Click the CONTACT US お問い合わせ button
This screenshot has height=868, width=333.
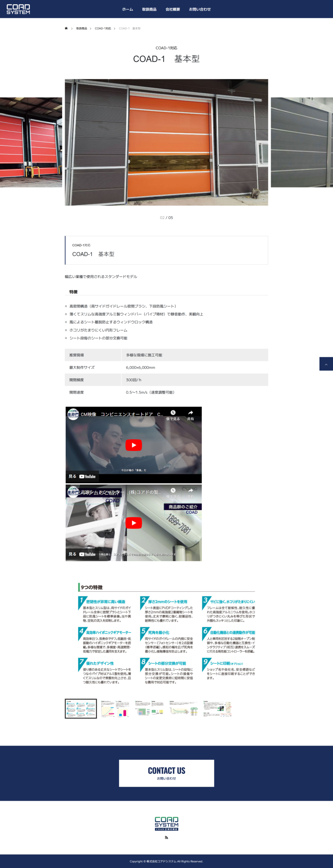coord(166,773)
